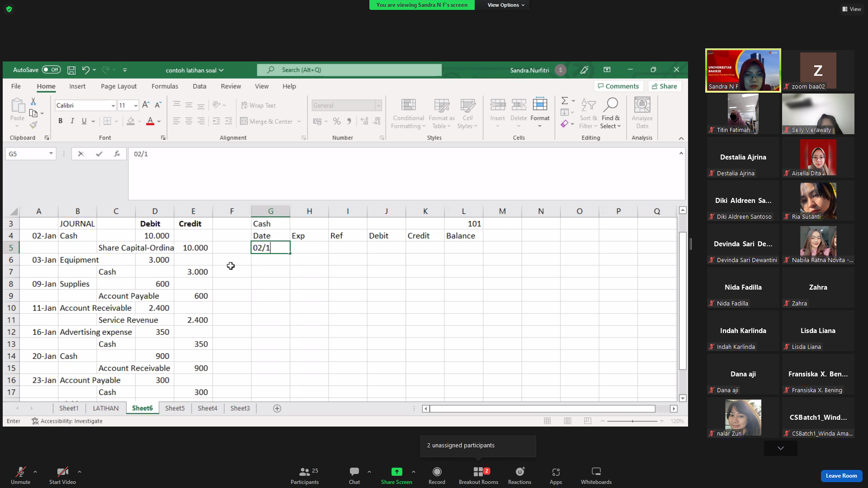Decrease font size with smaller A icon
Screen dimensions: 868x488
click(x=158, y=105)
